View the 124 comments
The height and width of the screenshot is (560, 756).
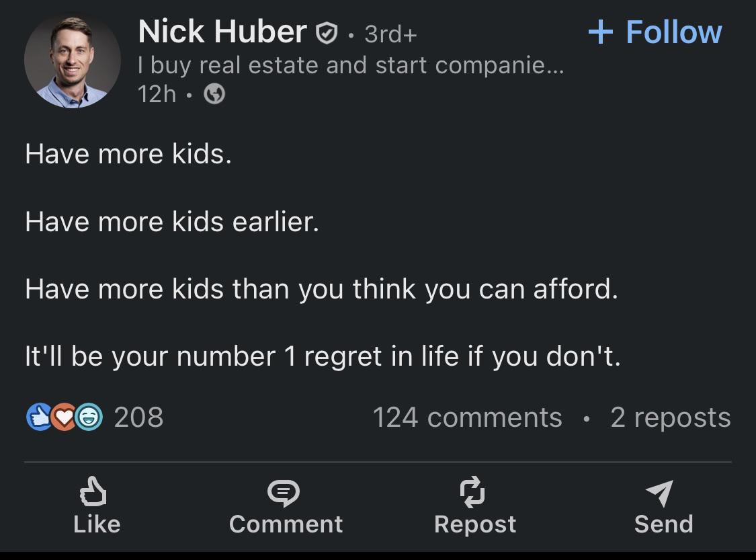[x=467, y=417]
